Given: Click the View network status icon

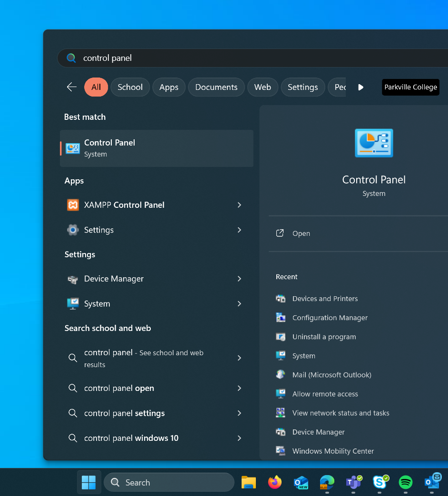Looking at the screenshot, I should [x=280, y=413].
